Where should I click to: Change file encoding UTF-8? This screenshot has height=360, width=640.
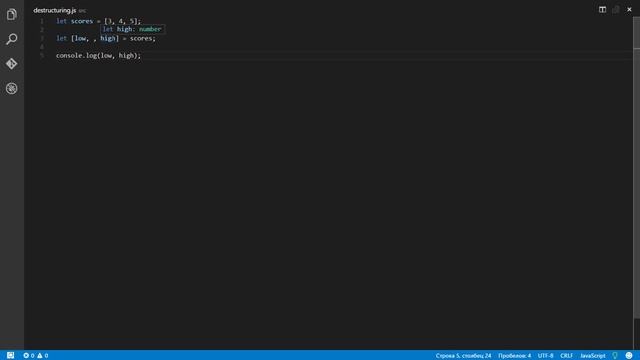[x=545, y=356]
